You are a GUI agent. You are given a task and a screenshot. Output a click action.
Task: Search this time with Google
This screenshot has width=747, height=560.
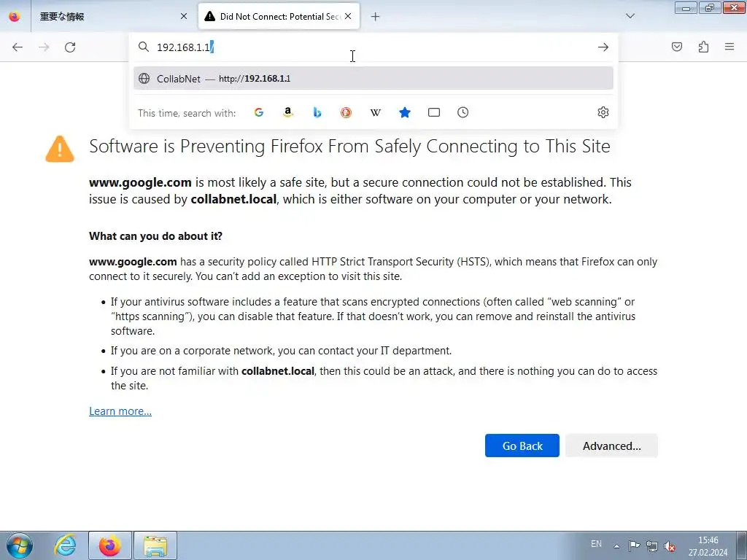tap(259, 112)
